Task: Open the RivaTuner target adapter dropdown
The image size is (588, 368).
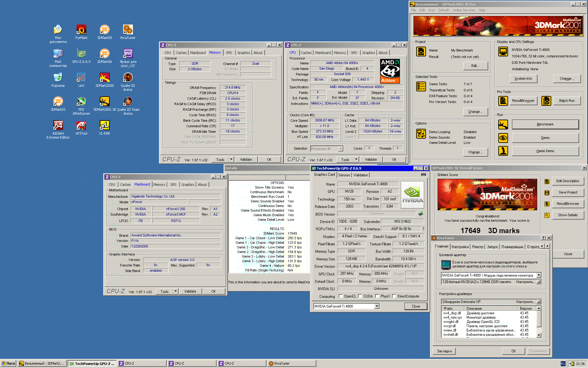Action: coord(539,275)
